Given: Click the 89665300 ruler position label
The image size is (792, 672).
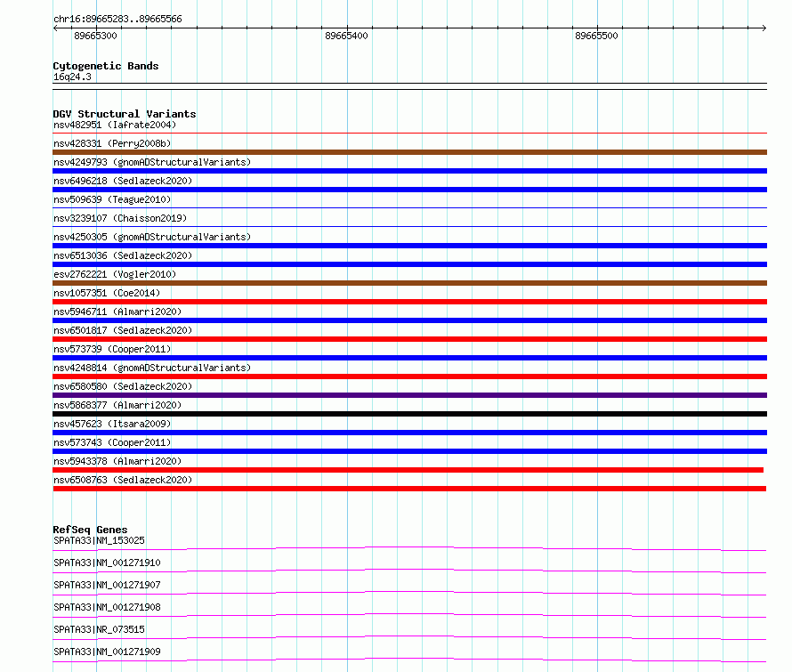Looking at the screenshot, I should tap(95, 36).
